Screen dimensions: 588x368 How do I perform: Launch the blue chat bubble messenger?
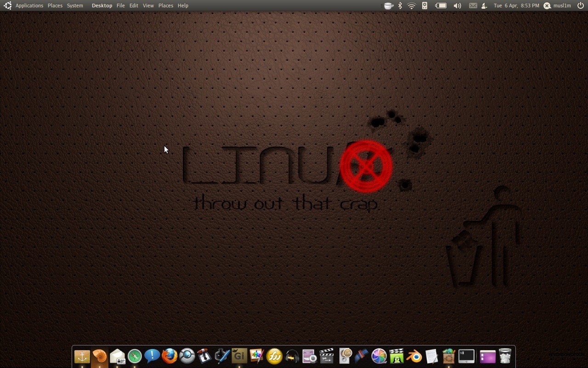[152, 356]
